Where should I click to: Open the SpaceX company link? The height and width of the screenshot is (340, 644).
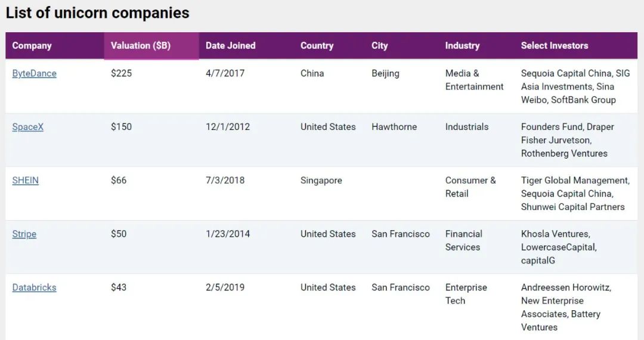(27, 127)
